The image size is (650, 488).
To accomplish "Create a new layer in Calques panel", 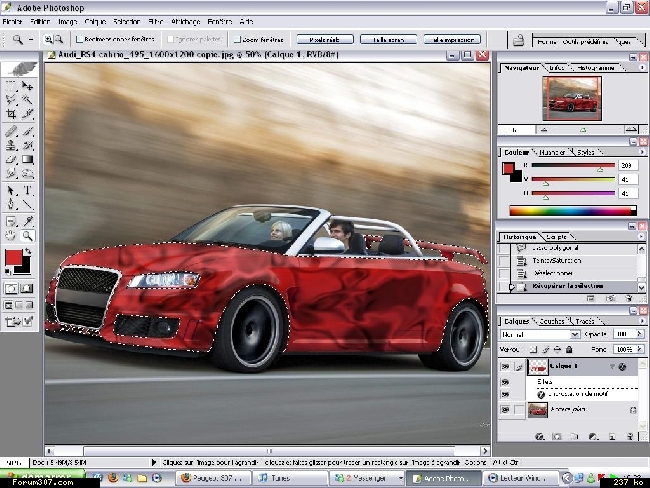I will click(612, 436).
